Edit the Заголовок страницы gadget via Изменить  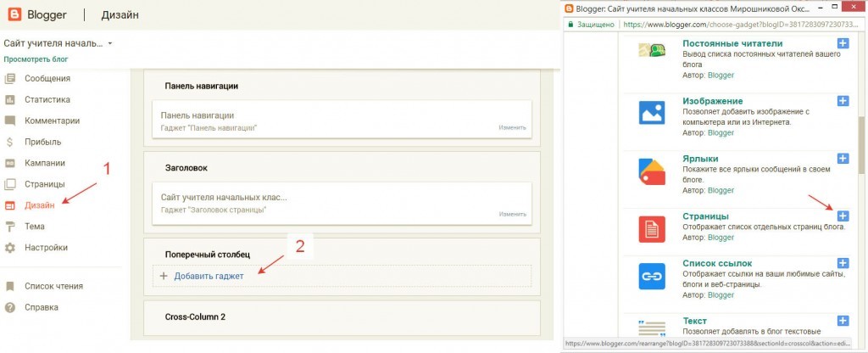point(512,214)
